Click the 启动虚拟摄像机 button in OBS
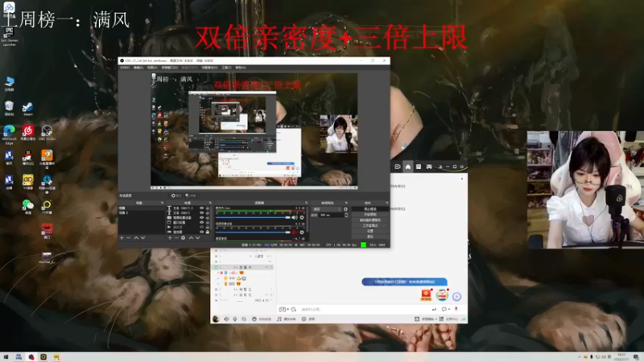Viewport: 644px width, 362px height. (x=370, y=220)
